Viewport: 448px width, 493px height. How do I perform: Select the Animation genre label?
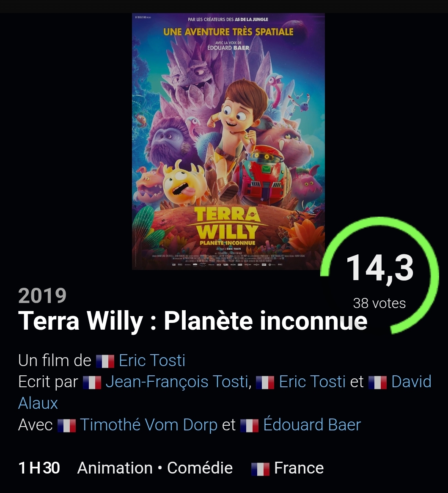(115, 468)
